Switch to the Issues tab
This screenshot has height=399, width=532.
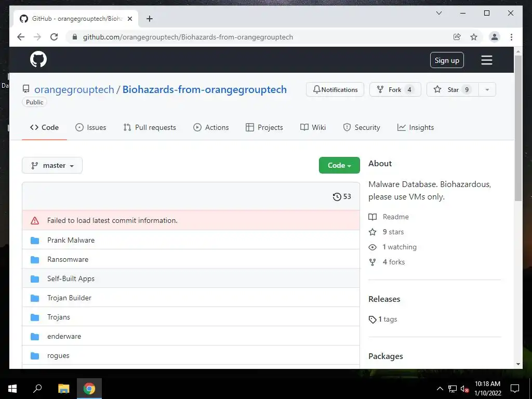[x=90, y=128]
